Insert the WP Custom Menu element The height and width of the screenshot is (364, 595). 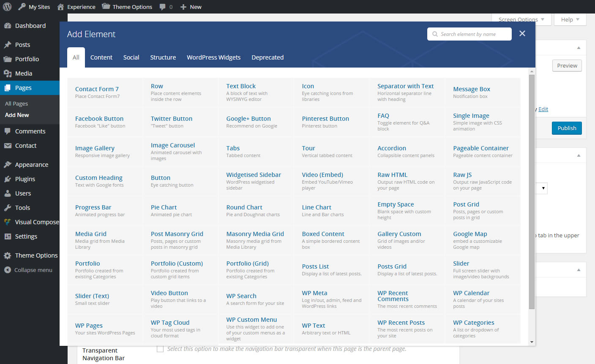pos(256,329)
